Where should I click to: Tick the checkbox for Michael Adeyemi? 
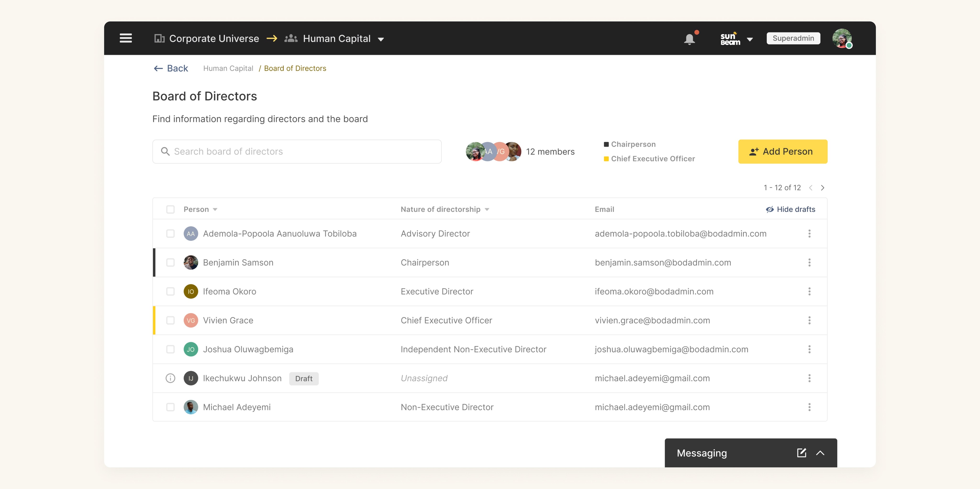click(x=170, y=407)
